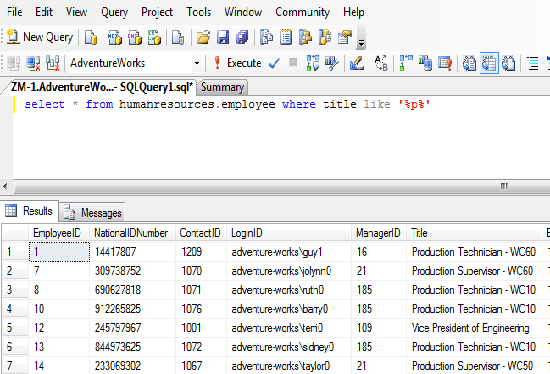
Task: Select the top-left grid select-all corner
Action: (x=15, y=233)
